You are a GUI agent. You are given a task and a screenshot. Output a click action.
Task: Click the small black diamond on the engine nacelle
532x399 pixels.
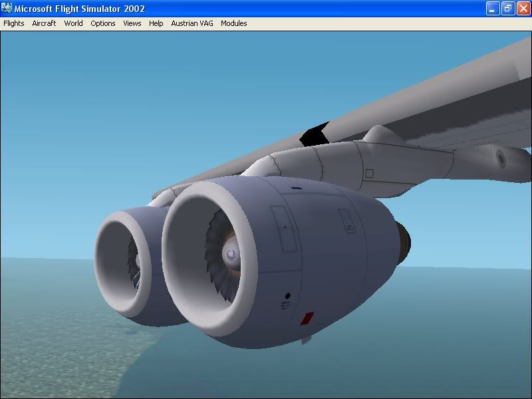point(288,295)
